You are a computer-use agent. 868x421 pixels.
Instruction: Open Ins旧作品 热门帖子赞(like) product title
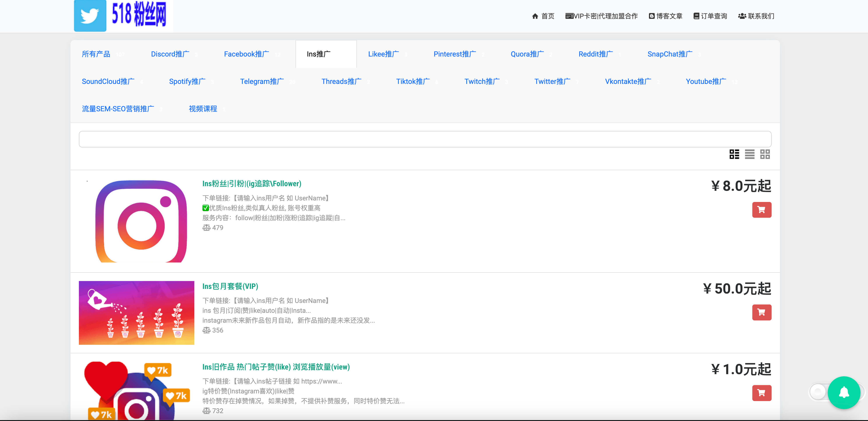pos(276,367)
